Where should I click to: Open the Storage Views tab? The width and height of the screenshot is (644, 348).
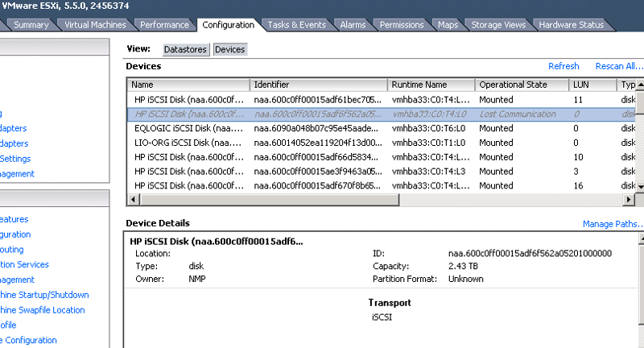pyautogui.click(x=498, y=25)
